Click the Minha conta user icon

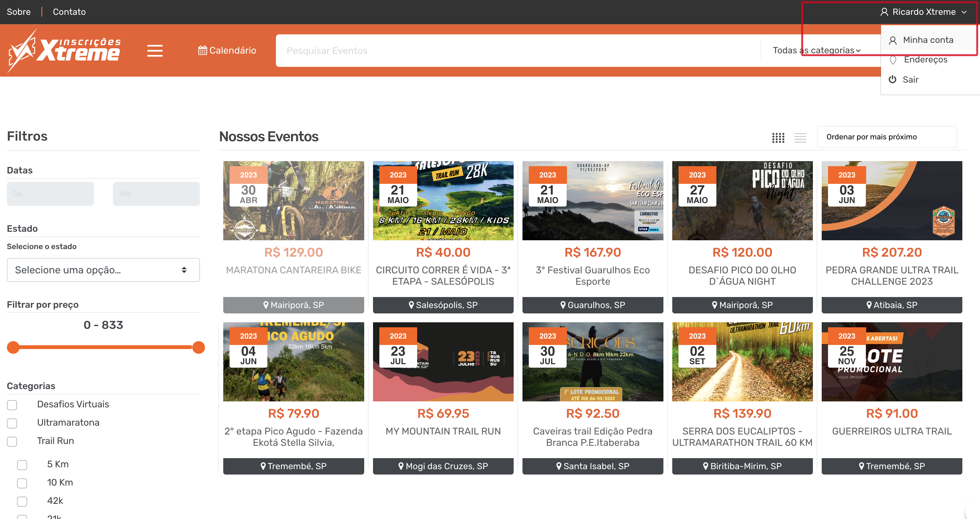pos(892,40)
